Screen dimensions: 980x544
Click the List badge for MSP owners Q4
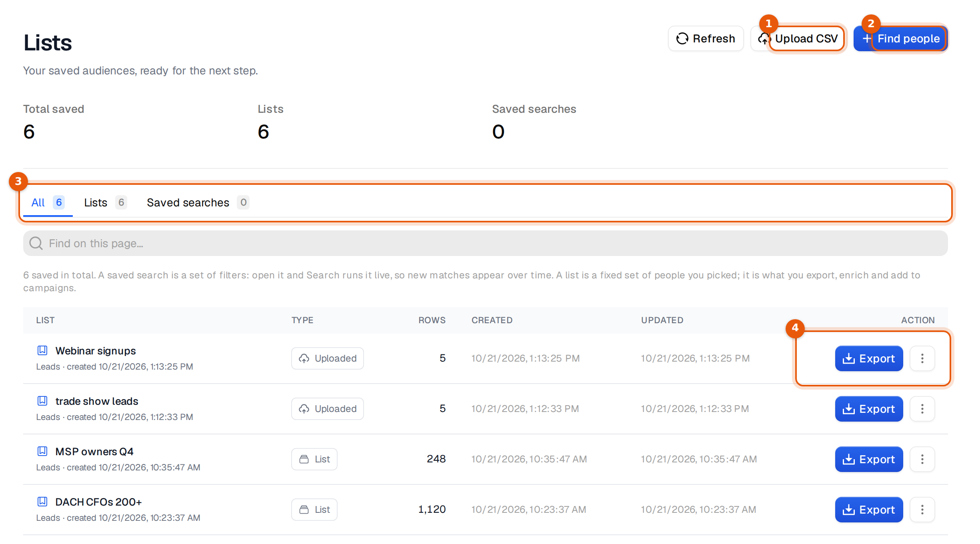pyautogui.click(x=314, y=459)
